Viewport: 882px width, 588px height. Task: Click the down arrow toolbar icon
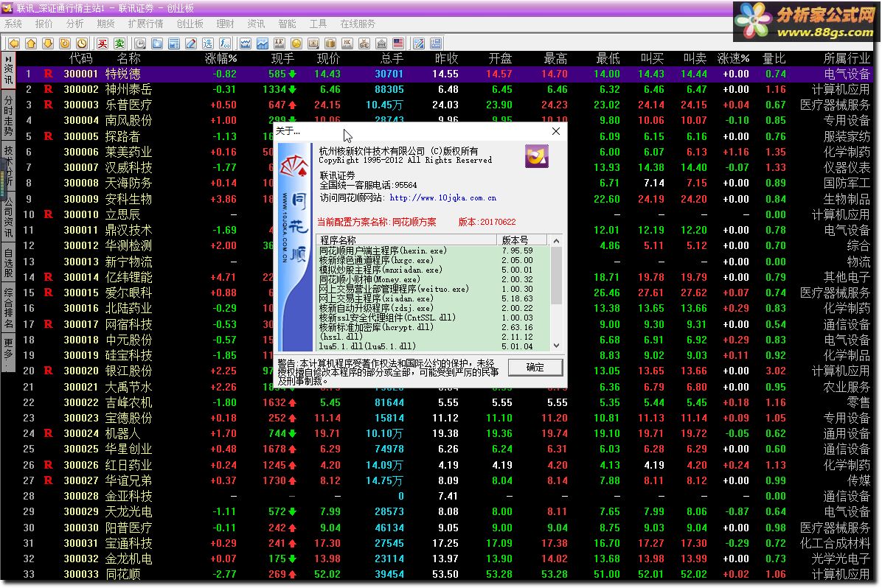48,43
